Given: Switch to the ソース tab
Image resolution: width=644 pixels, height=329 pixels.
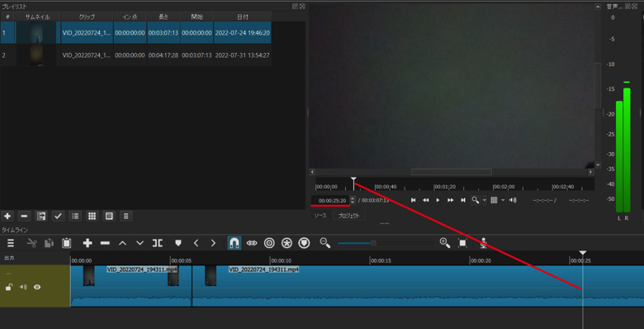Looking at the screenshot, I should pos(320,216).
